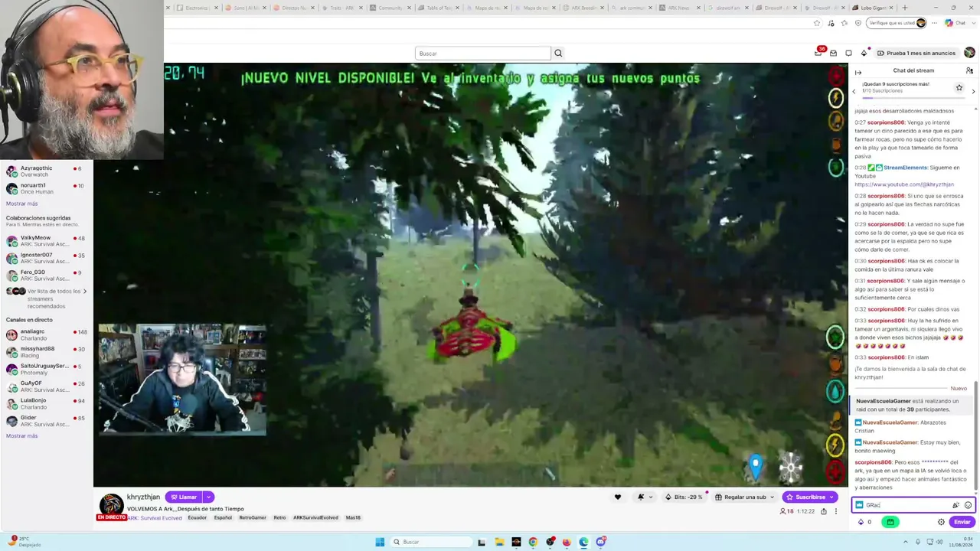This screenshot has width=980, height=551.
Task: Open Chrome from the taskbar
Action: click(x=533, y=542)
